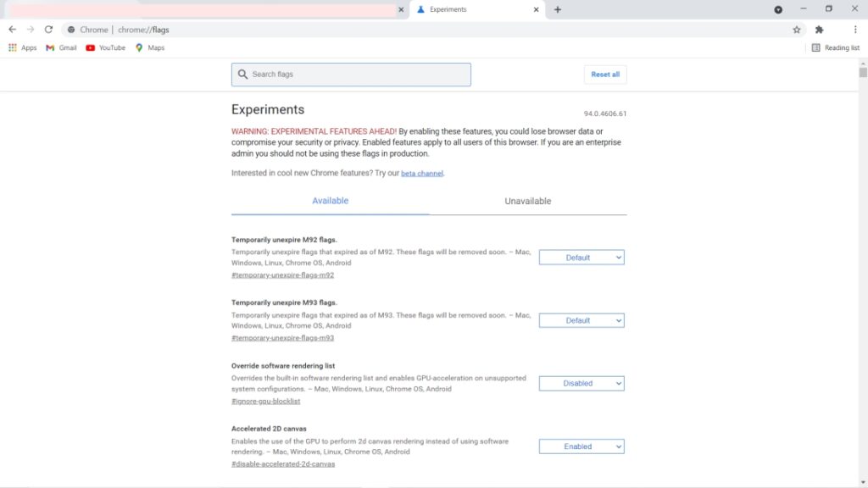868x488 pixels.
Task: Open the Extensions puzzle icon
Action: click(x=820, y=30)
